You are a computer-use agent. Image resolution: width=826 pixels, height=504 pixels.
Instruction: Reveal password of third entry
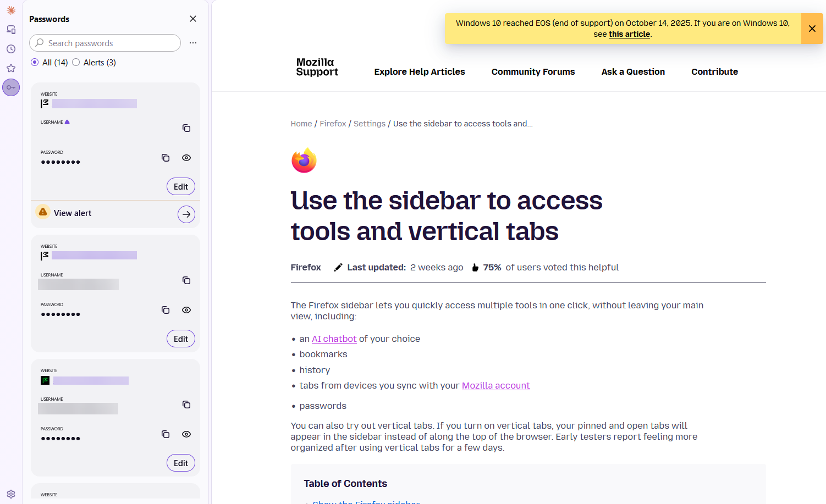(x=186, y=434)
